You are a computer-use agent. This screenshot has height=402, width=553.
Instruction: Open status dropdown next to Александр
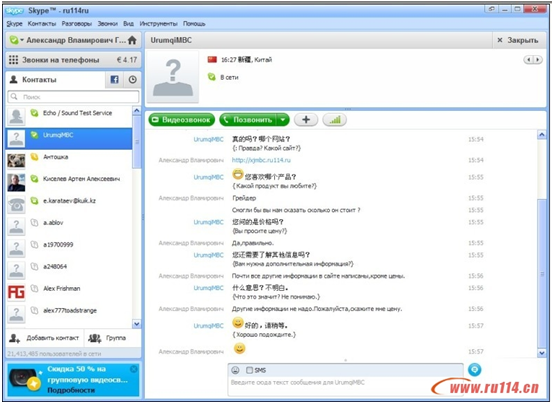[22, 40]
